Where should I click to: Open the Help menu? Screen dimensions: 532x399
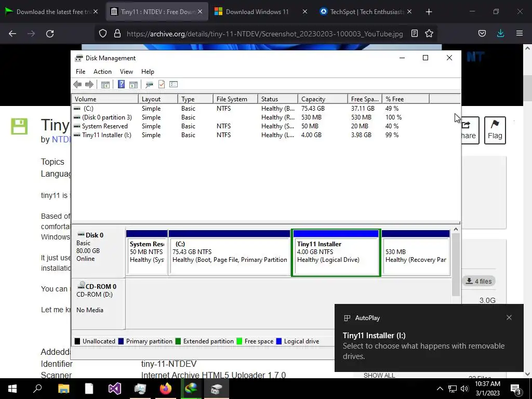click(x=148, y=72)
